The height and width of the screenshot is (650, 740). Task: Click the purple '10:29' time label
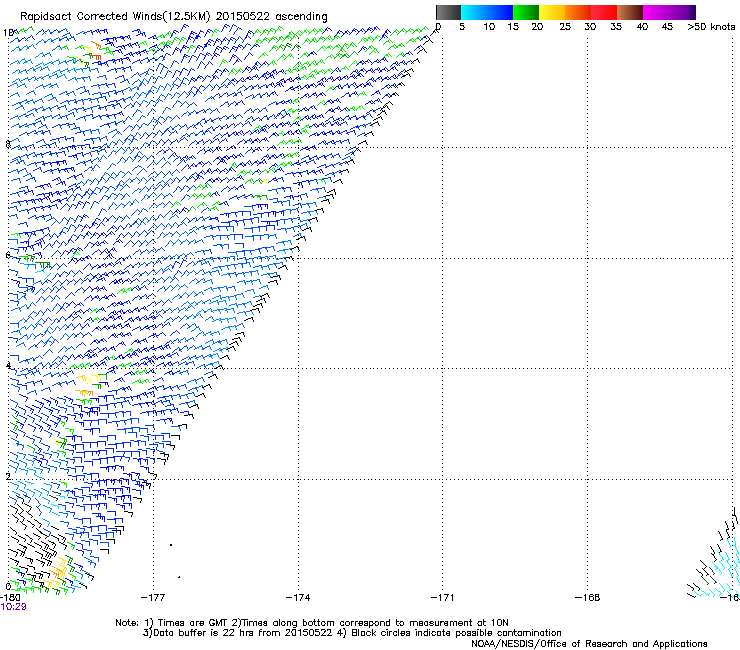(x=13, y=607)
